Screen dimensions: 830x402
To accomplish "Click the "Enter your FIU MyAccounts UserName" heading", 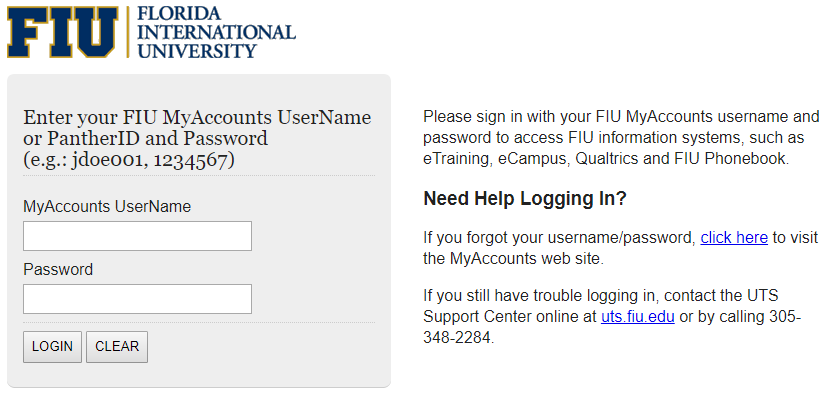I will coord(197,117).
